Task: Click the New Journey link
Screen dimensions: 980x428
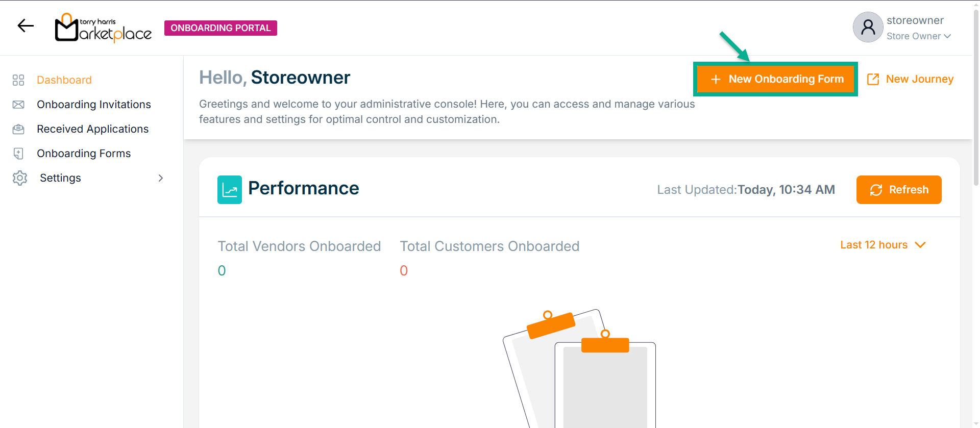Action: (x=919, y=79)
